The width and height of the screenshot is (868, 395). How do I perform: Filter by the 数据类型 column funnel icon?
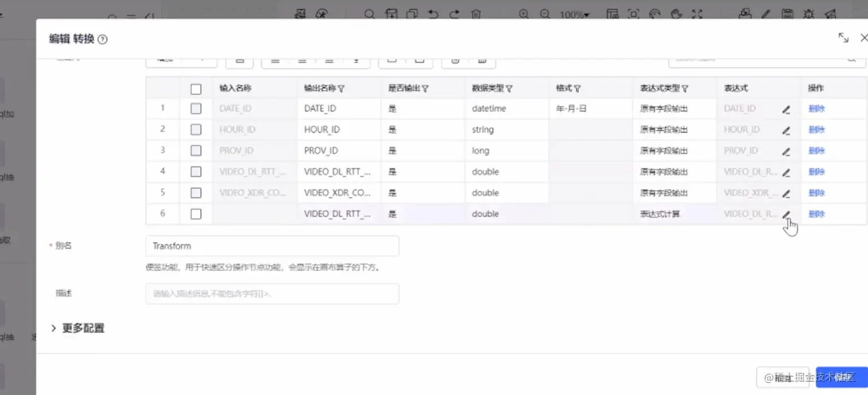pos(509,89)
